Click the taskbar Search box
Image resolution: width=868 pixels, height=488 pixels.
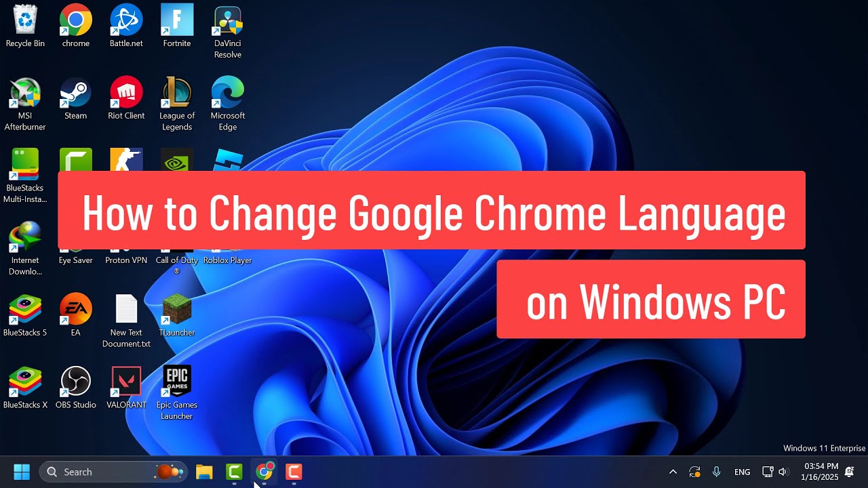click(113, 472)
